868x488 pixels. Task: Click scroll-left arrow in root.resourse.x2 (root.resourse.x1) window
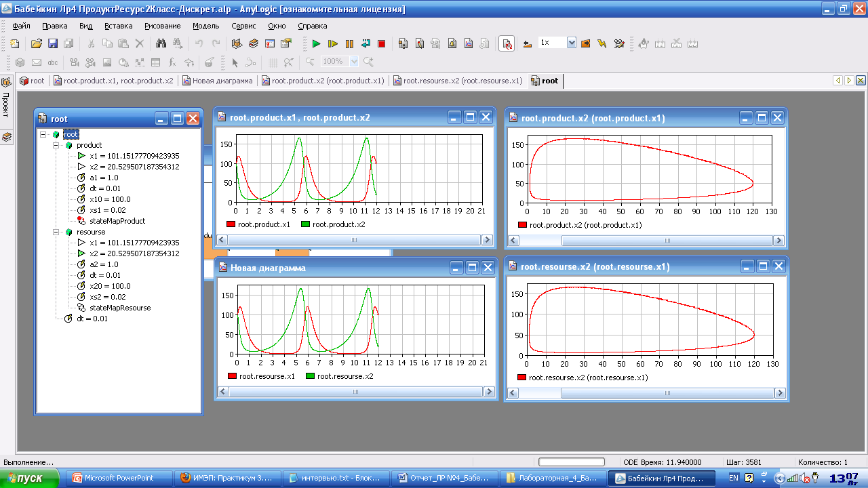click(x=513, y=394)
